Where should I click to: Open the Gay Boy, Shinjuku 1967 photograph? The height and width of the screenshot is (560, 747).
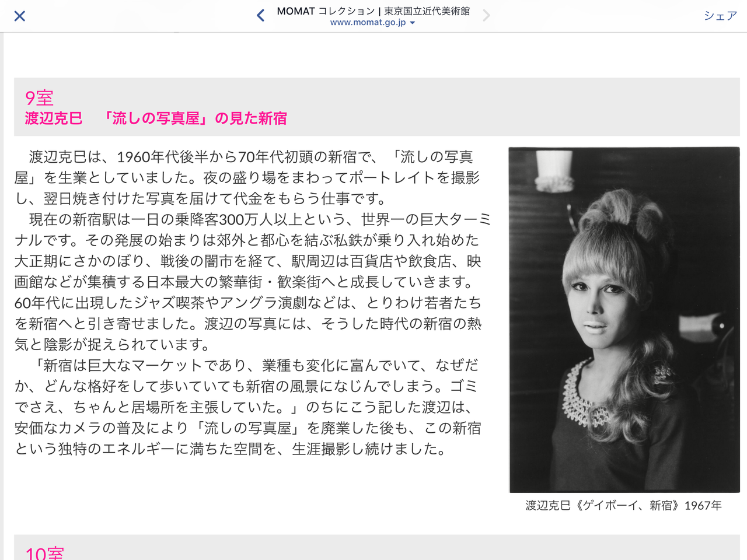624,320
